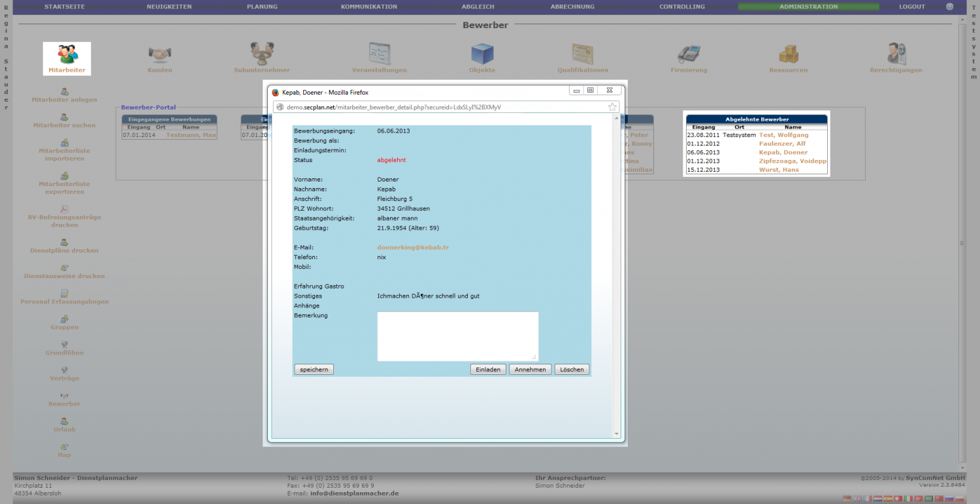Viewport: 980px width, 504px height.
Task: Open NEUIGKEITEN menu
Action: (169, 7)
